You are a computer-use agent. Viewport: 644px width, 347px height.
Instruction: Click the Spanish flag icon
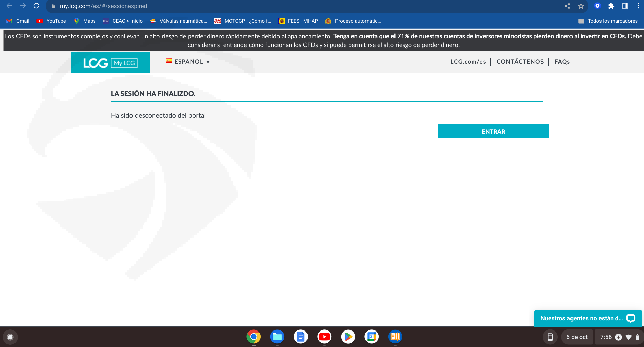point(169,61)
